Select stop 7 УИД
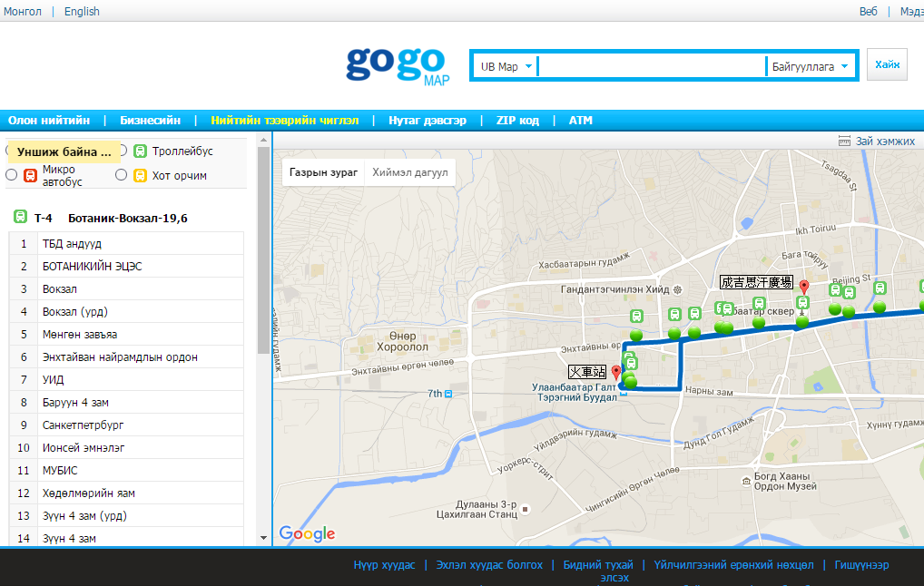924x586 pixels. coord(127,380)
